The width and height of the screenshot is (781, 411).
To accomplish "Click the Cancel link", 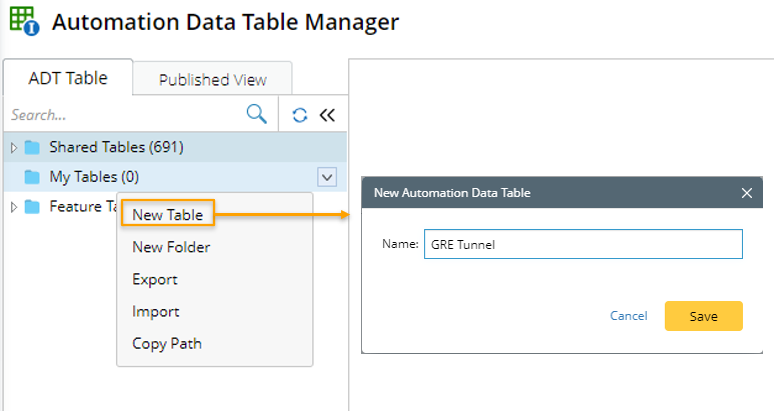I will click(628, 316).
